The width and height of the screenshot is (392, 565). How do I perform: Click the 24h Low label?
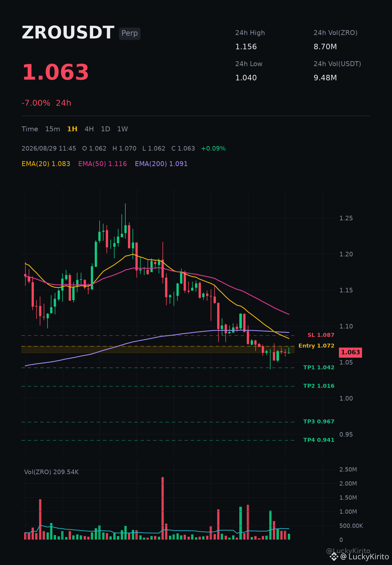pos(249,64)
